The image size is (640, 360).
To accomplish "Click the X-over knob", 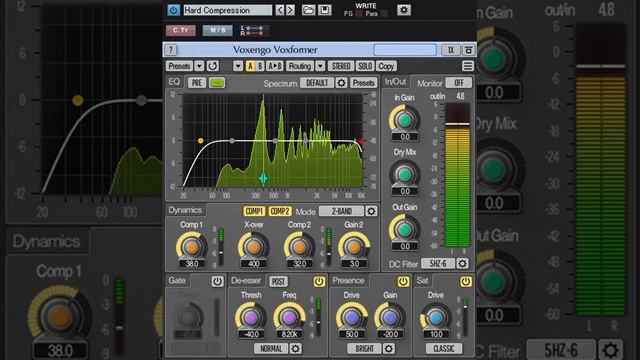I will coord(253,247).
